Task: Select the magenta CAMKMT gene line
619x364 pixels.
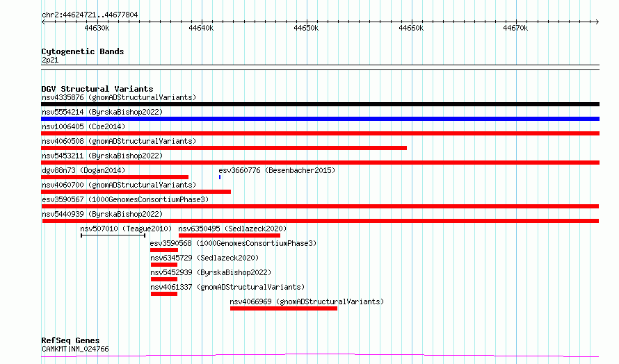Action: tap(320, 356)
